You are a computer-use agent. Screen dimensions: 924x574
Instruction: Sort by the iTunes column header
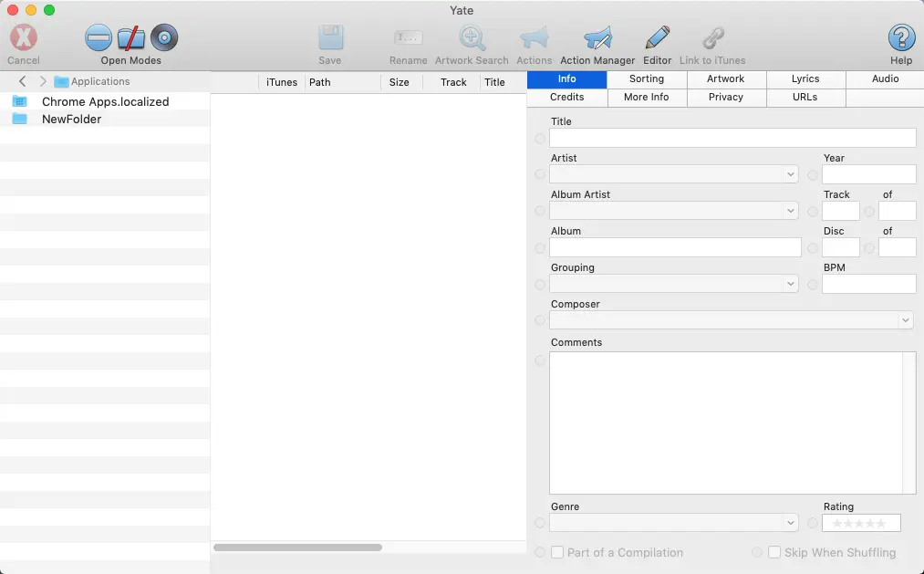(282, 82)
